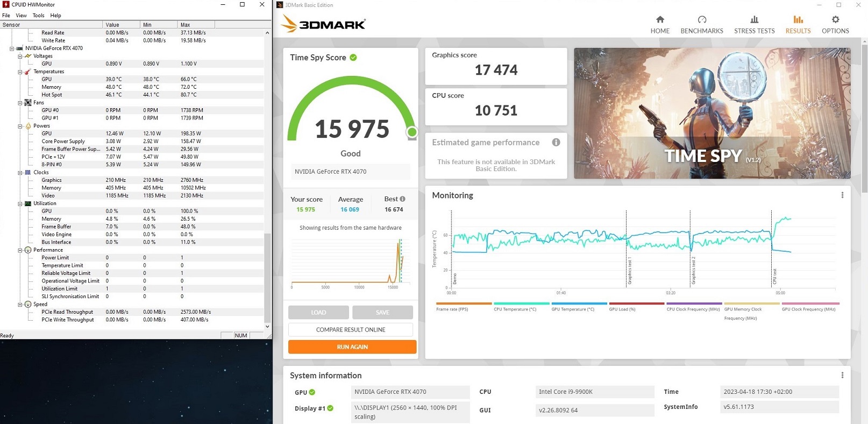Click the Utilization node icon in HWMonitor
Viewport: 868px width, 424px height.
tap(28, 203)
